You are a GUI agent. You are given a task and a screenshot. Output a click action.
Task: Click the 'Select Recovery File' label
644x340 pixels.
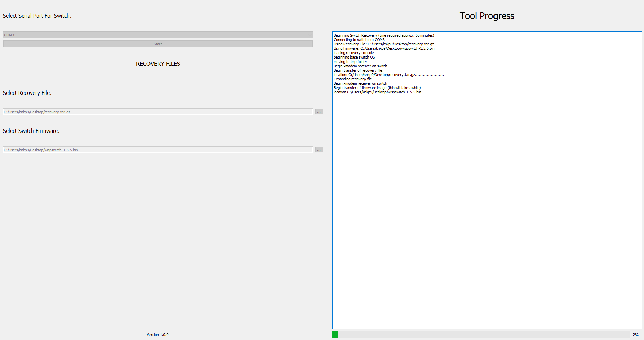[x=27, y=93]
